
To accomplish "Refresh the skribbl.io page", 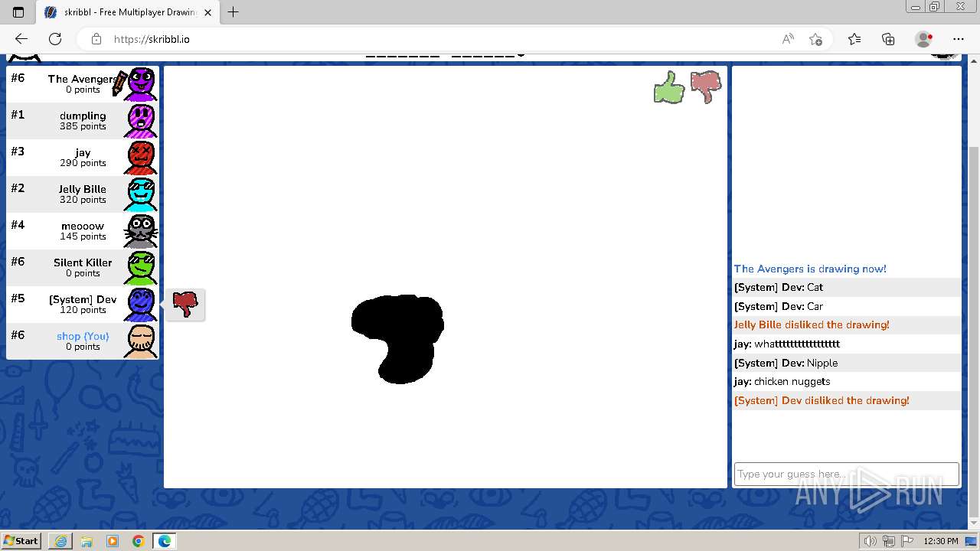I will pyautogui.click(x=55, y=39).
